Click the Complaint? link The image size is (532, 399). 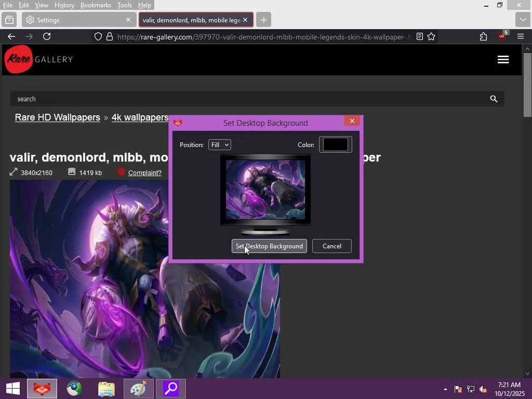[145, 172]
